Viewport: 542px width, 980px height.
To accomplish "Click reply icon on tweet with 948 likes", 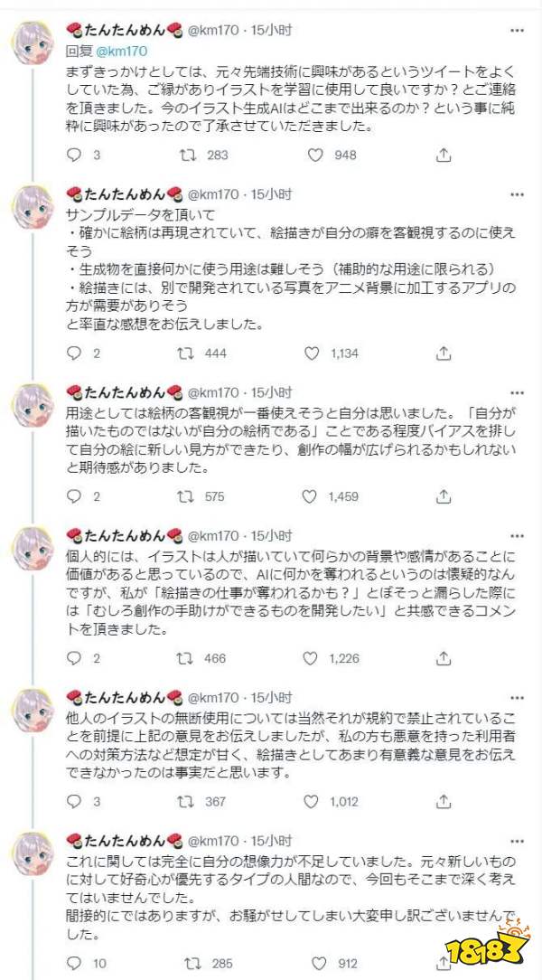I will click(75, 155).
